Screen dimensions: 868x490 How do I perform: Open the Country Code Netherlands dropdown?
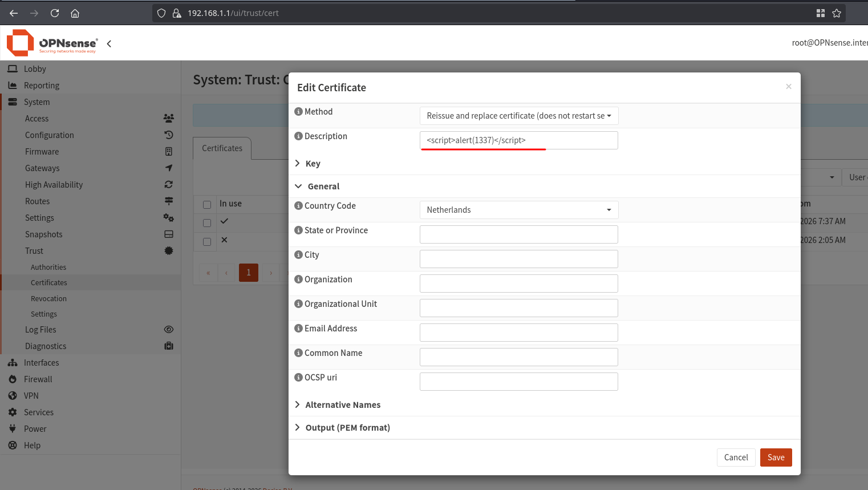coord(519,210)
